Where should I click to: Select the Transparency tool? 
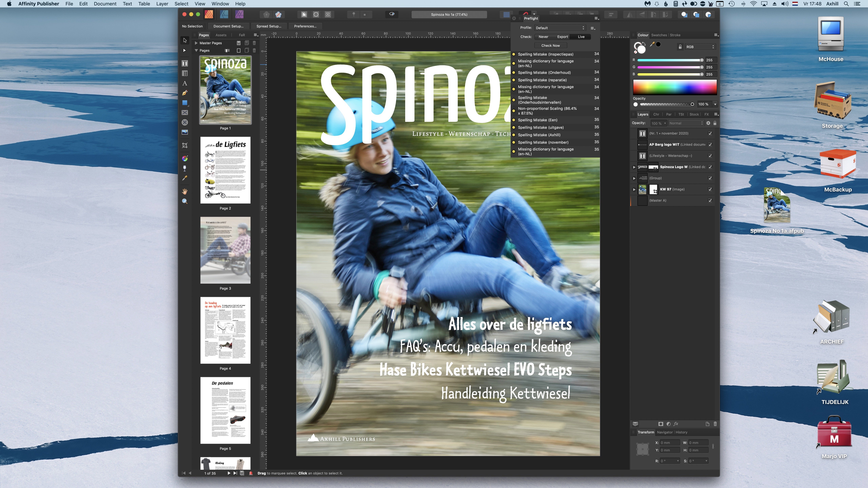185,168
